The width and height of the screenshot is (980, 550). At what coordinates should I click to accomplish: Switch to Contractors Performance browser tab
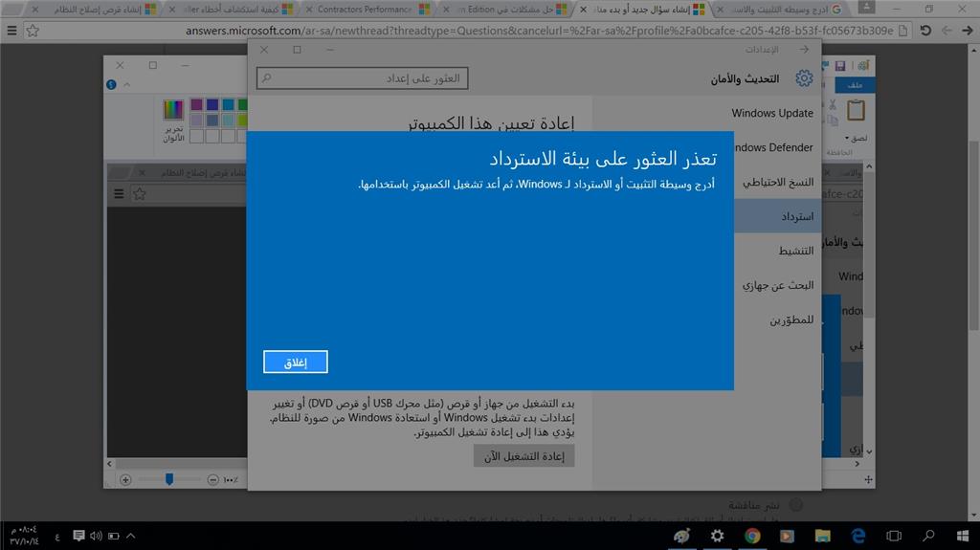[x=367, y=10]
